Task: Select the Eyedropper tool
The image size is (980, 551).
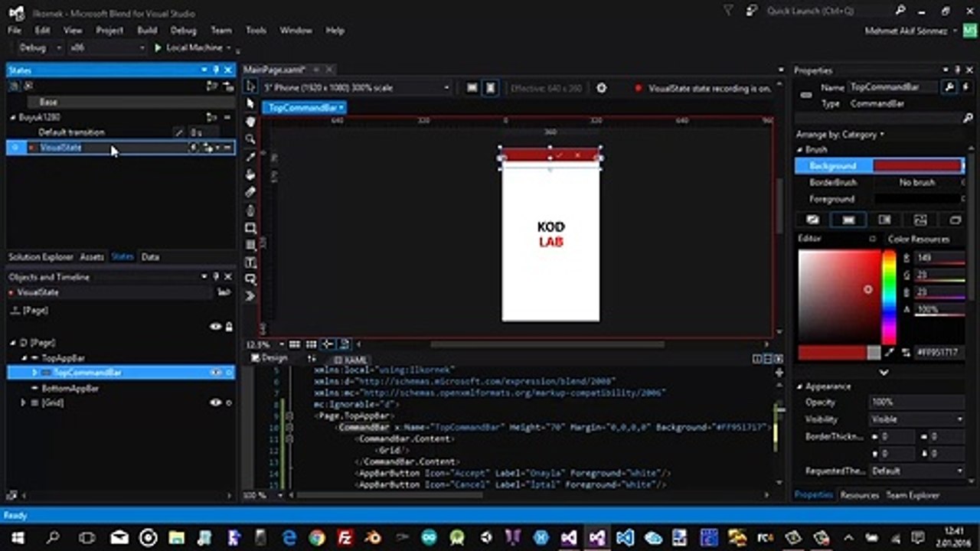Action: tap(250, 157)
